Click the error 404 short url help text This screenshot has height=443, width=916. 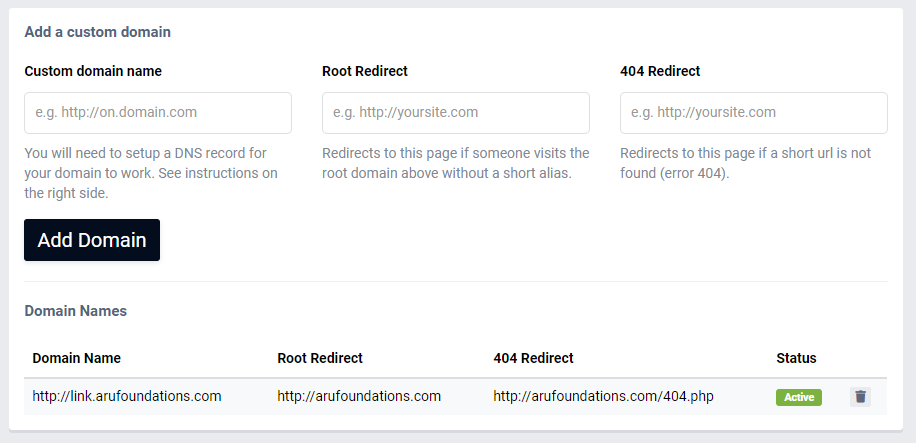pyautogui.click(x=745, y=163)
